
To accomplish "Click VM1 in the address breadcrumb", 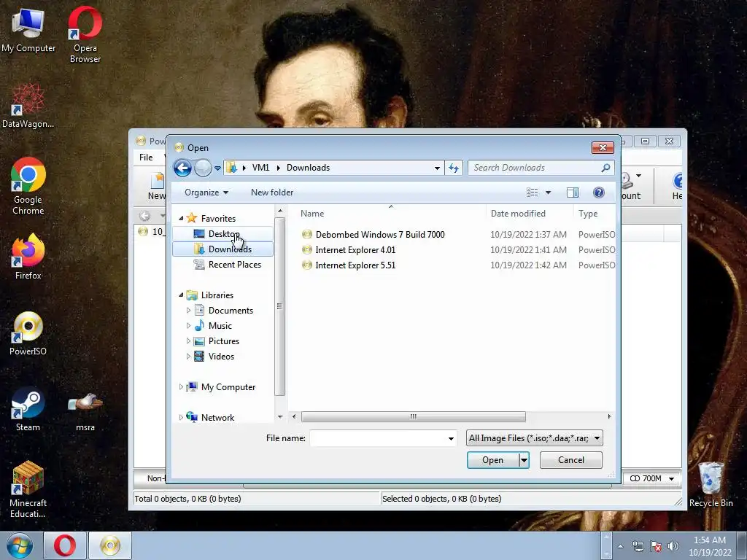I will click(260, 168).
